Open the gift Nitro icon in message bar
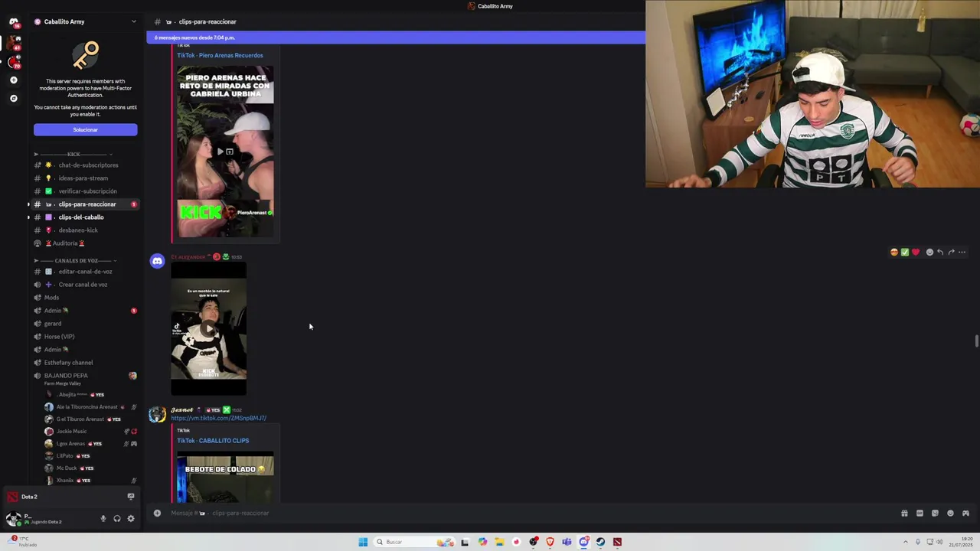This screenshot has width=980, height=551. click(904, 513)
